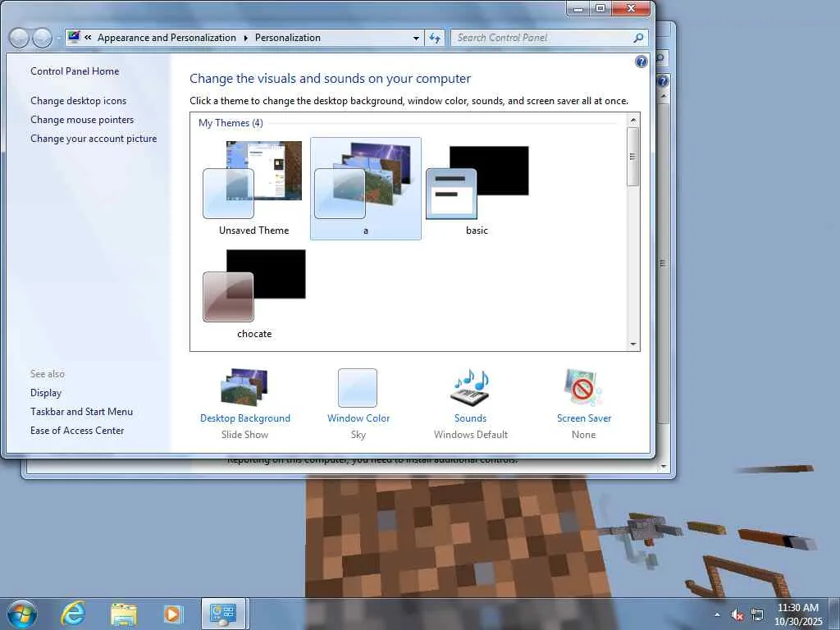Open the Screen Saver icon
The image size is (840, 630).
click(x=583, y=388)
